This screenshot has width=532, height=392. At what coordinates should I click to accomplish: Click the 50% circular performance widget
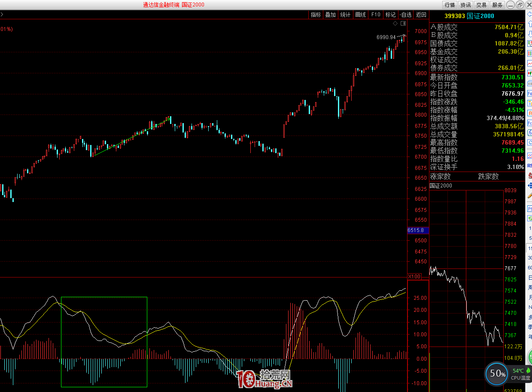point(497,374)
